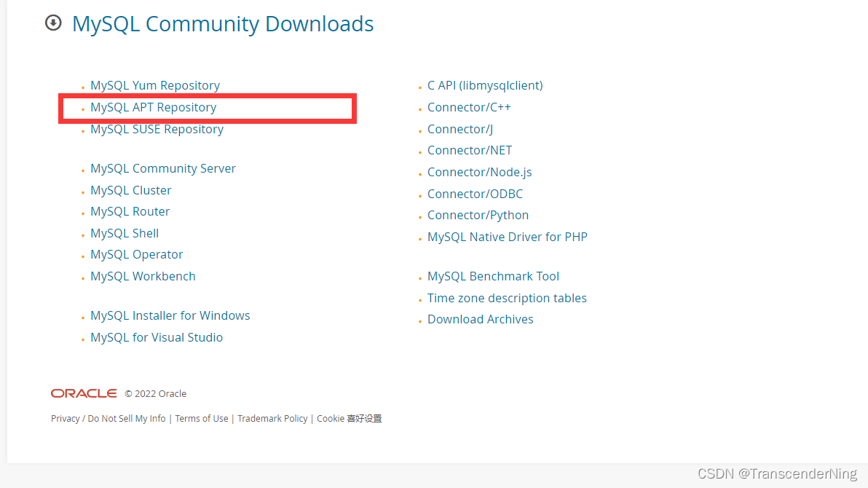
Task: Go to MySQL Cluster downloads
Action: 130,190
